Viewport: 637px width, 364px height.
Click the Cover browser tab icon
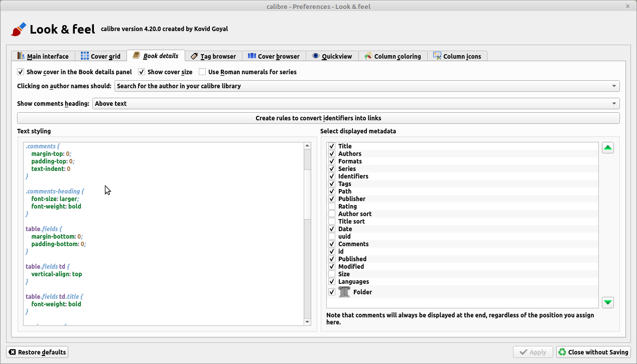[252, 56]
